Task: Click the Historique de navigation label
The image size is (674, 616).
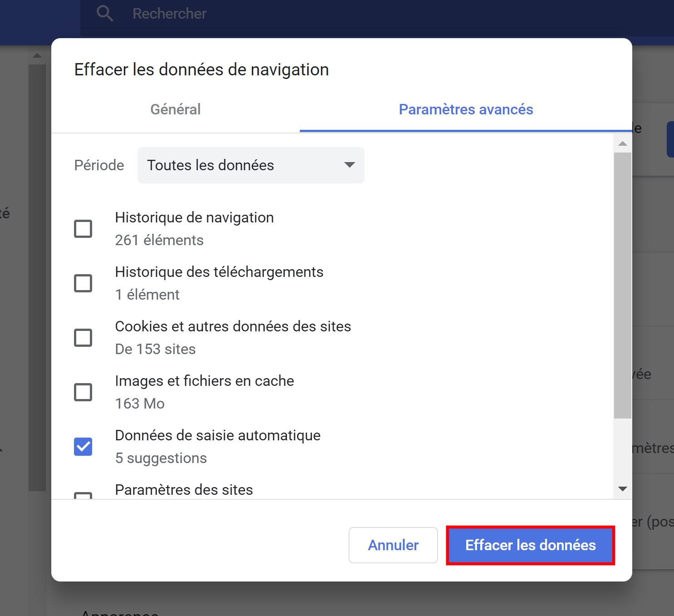Action: point(194,217)
